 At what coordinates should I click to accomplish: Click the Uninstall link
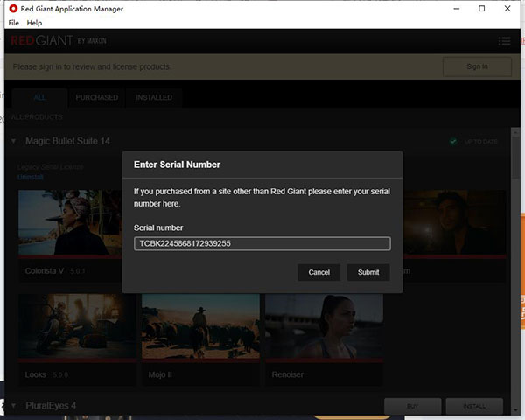pos(31,177)
